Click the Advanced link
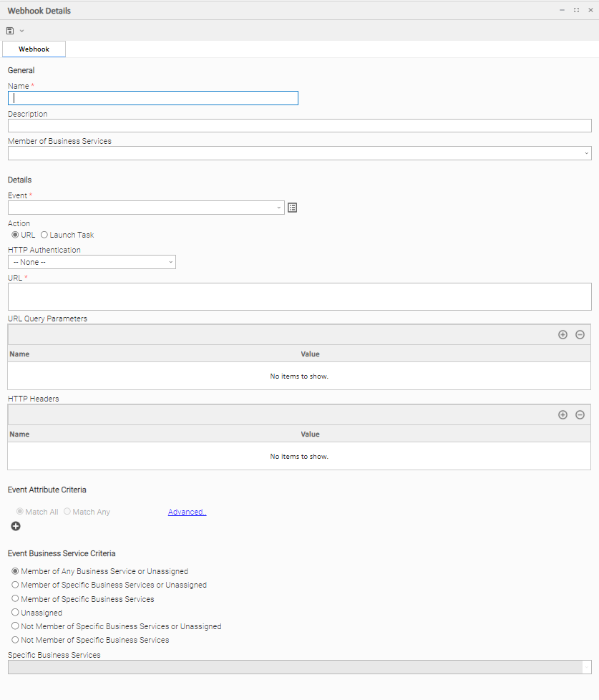 [x=187, y=512]
